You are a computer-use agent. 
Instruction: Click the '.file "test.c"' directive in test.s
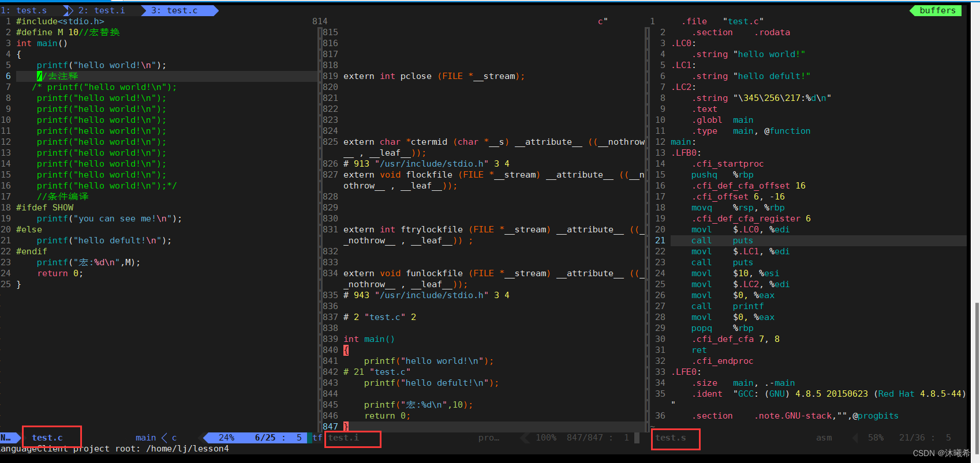(723, 21)
